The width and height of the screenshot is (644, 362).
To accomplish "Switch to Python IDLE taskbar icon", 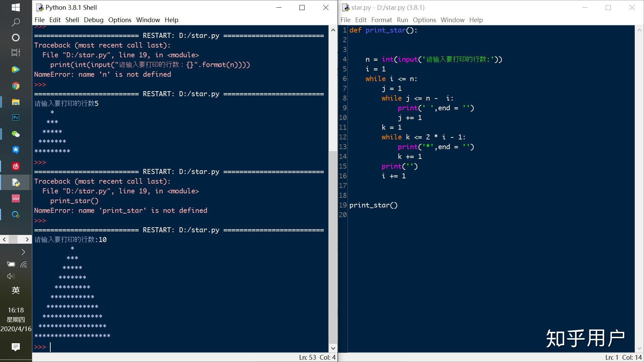I will 15,182.
